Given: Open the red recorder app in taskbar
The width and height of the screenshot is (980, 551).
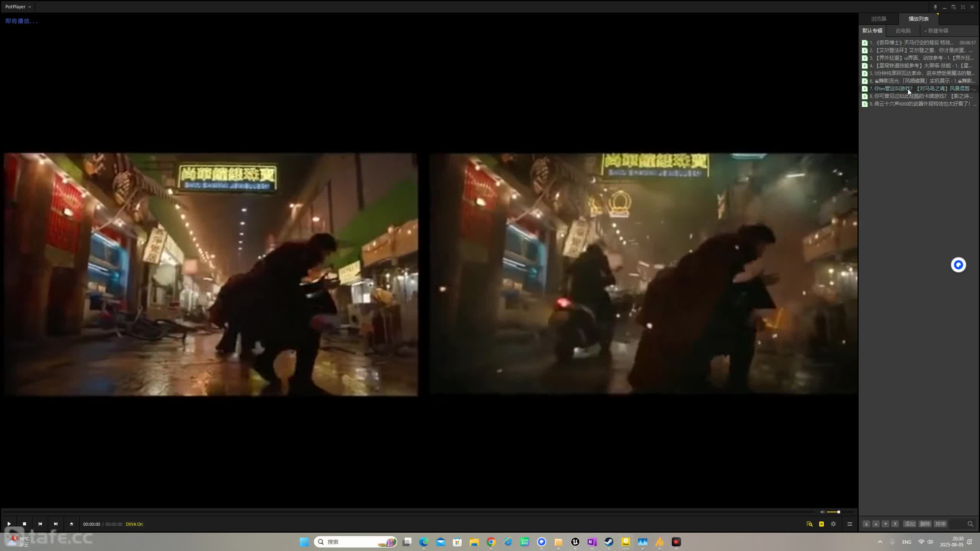Looking at the screenshot, I should pyautogui.click(x=676, y=542).
